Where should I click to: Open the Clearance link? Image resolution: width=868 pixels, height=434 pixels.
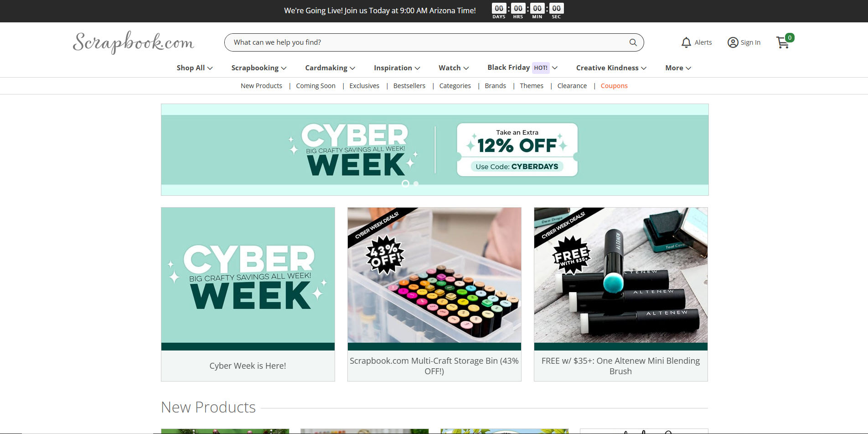pyautogui.click(x=572, y=86)
